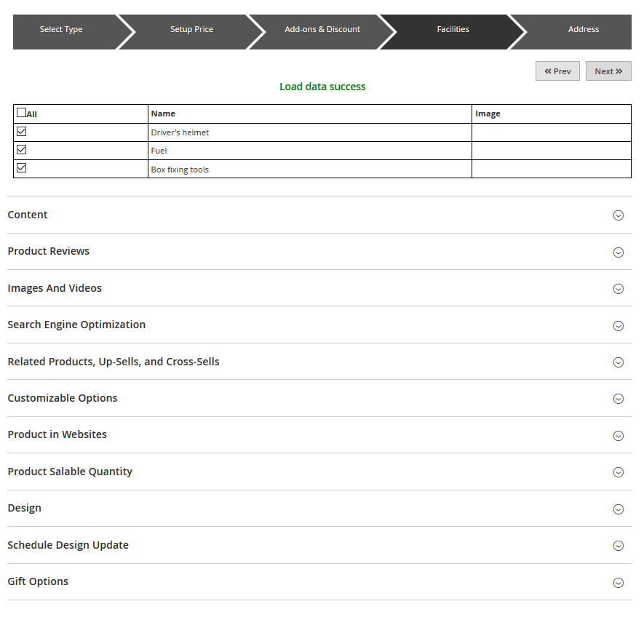
Task: Click the circled arrow for Search Engine Optimization
Action: tap(618, 326)
